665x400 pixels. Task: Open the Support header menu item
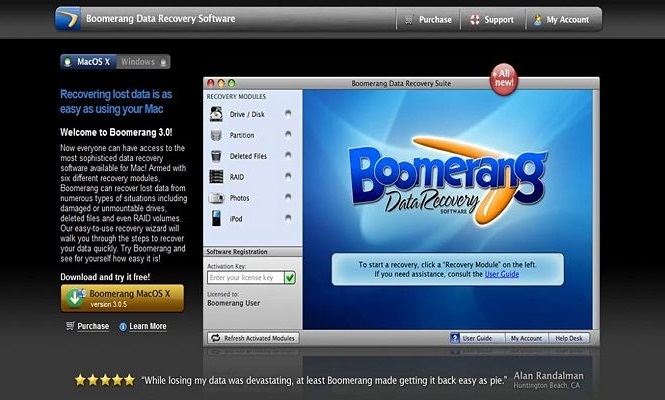(493, 20)
